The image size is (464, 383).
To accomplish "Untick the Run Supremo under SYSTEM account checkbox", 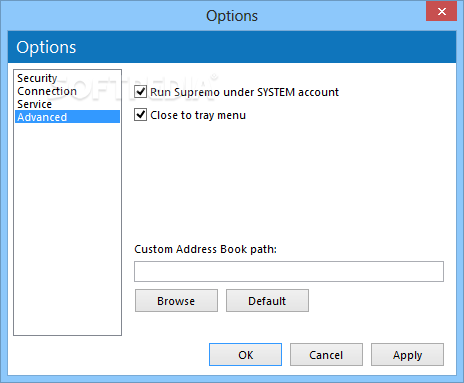I will (140, 92).
